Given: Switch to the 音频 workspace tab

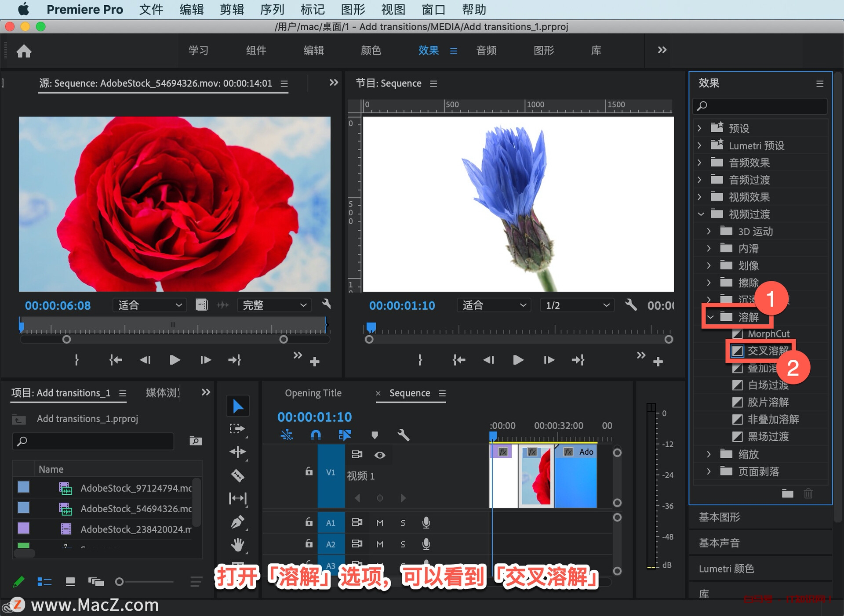Looking at the screenshot, I should coord(486,50).
